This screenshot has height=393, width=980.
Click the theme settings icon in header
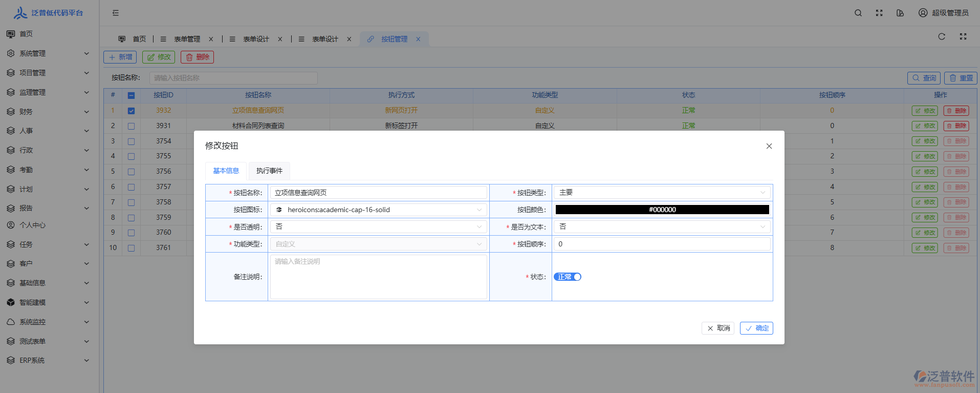[x=900, y=13]
